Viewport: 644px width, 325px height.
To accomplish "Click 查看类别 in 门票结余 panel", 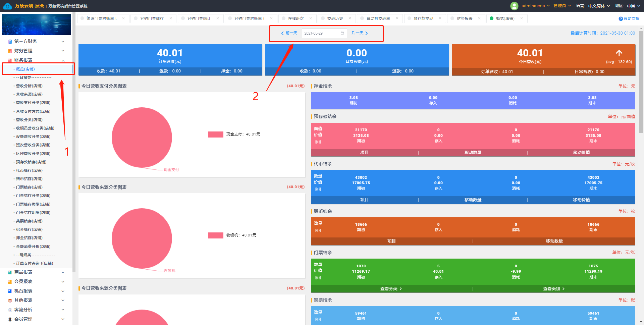I will (x=554, y=289).
